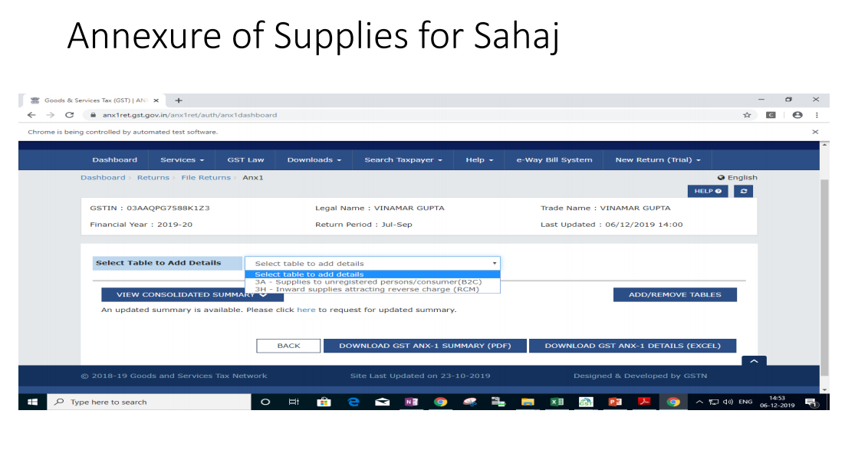
Task: Dismiss the automated test software notice
Action: coord(815,132)
